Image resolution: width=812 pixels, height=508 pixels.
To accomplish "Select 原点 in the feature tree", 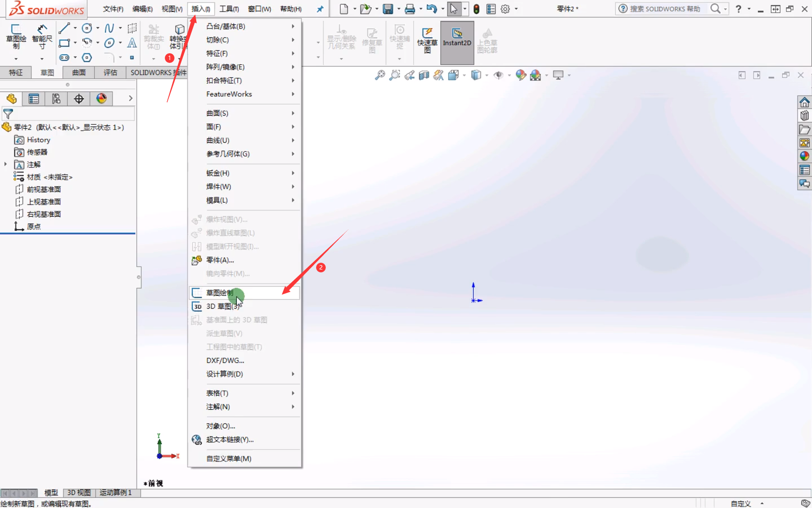I will coord(28,226).
